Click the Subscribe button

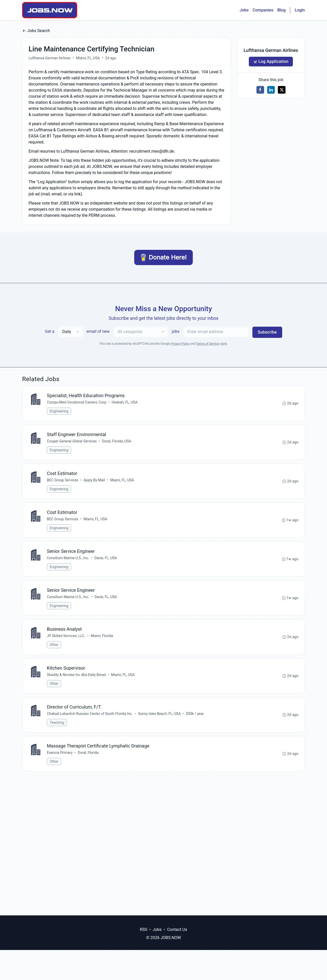pyautogui.click(x=267, y=332)
